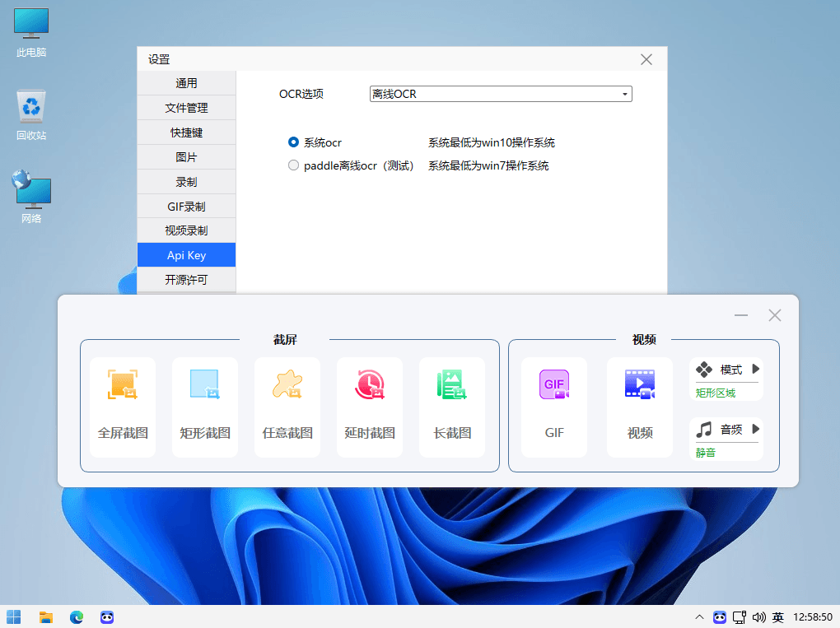Open the screenshot app from the taskbar
The width and height of the screenshot is (840, 628).
coord(106,617)
